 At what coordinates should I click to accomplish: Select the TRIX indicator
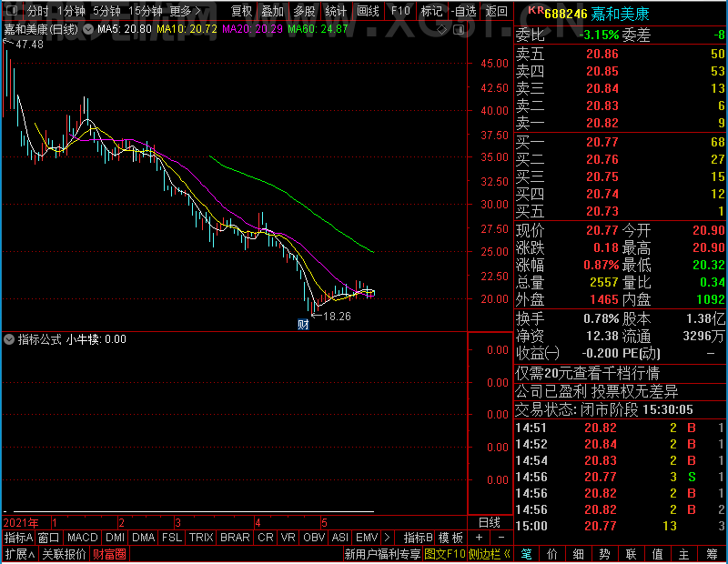click(x=201, y=538)
